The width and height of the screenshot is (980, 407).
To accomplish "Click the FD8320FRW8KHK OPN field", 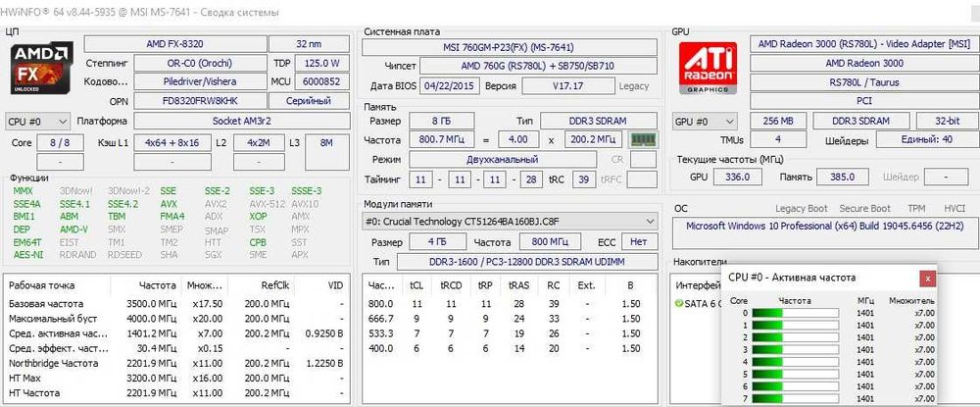I will [x=199, y=101].
